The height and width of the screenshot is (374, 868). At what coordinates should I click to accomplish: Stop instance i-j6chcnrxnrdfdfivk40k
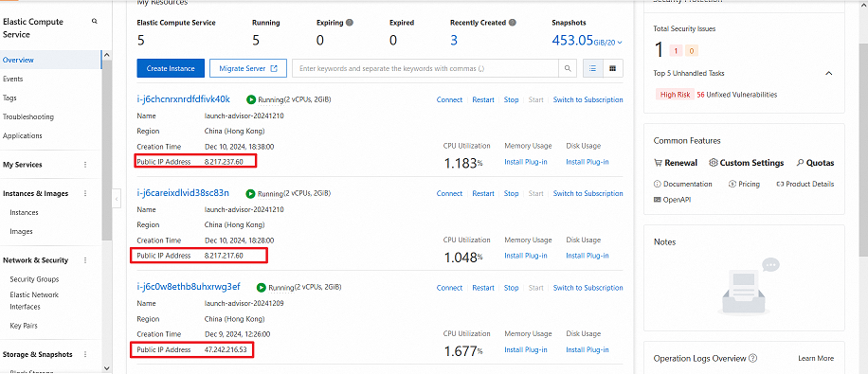[512, 100]
